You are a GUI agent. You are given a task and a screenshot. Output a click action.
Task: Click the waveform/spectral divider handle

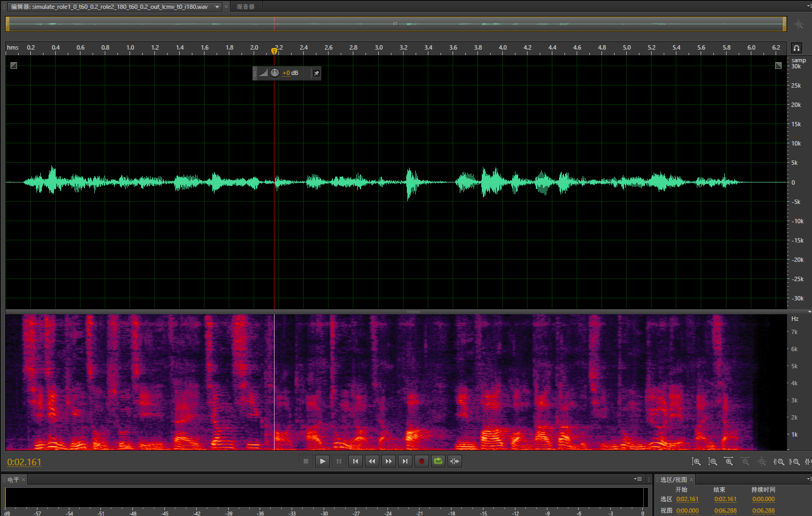pos(413,311)
